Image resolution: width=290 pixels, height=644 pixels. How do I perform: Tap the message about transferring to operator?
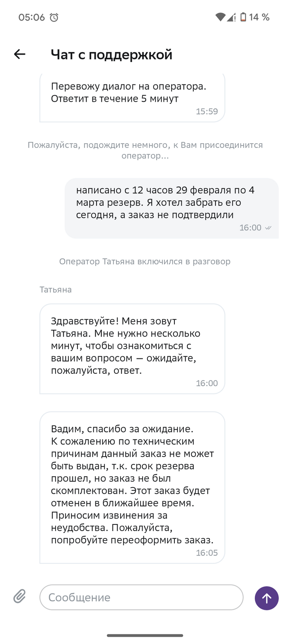(132, 98)
